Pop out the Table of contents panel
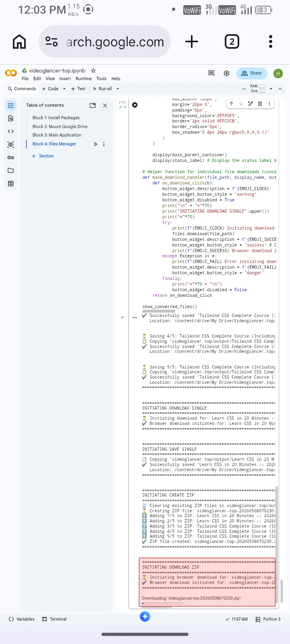The width and height of the screenshot is (290, 644). coord(93,106)
